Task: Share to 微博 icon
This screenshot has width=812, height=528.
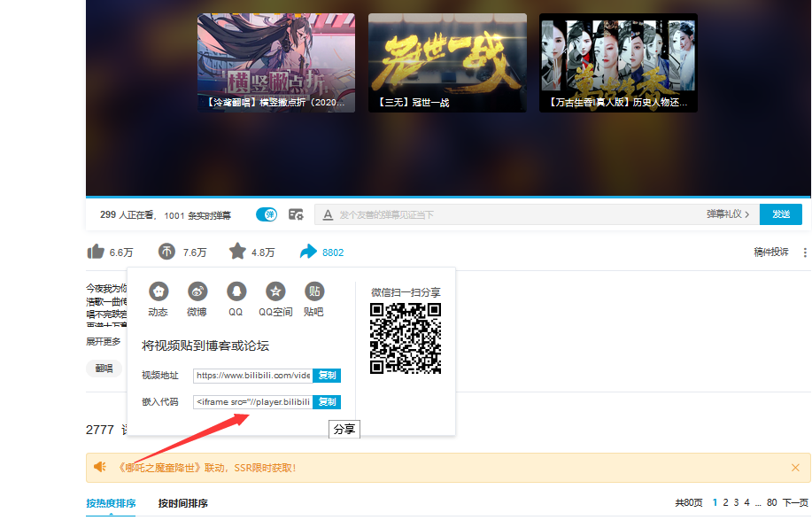Action: point(197,291)
